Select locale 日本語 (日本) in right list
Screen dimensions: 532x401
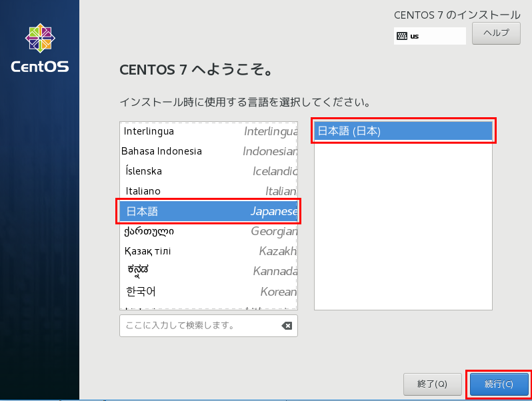click(403, 131)
